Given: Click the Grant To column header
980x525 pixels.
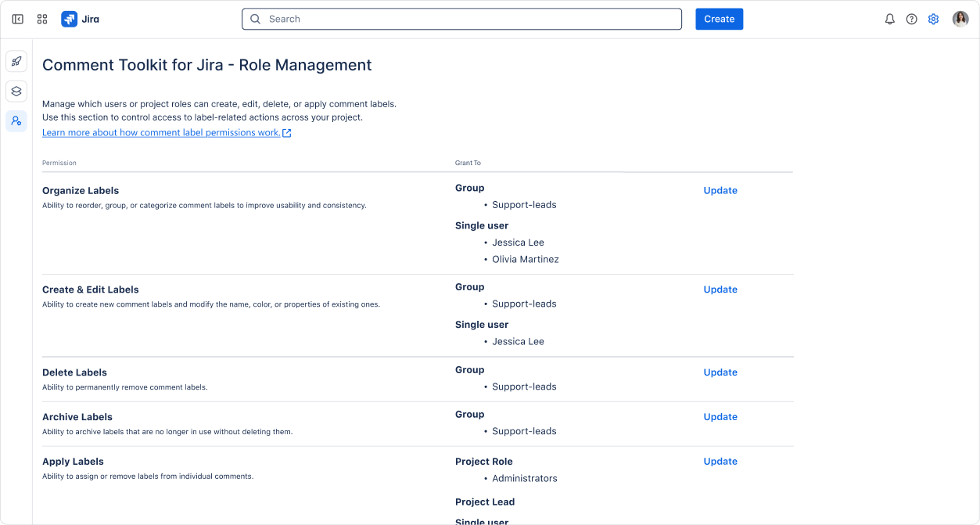Looking at the screenshot, I should point(468,163).
